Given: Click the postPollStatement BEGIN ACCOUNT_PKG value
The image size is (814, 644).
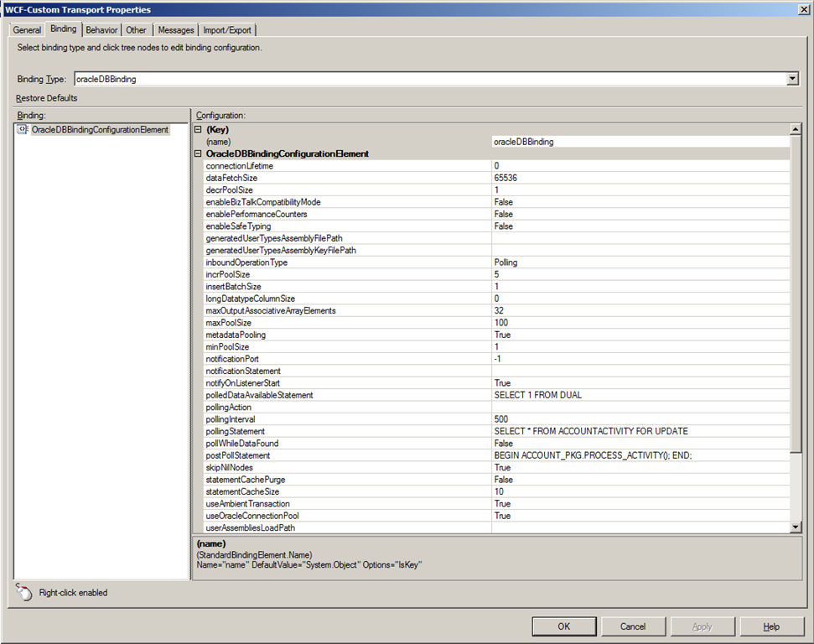Looking at the screenshot, I should click(x=640, y=455).
